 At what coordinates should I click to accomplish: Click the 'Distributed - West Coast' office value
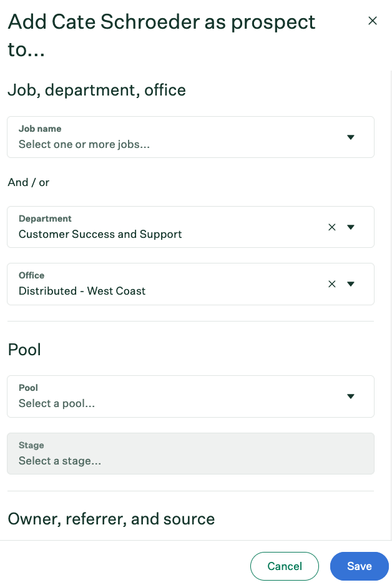pyautogui.click(x=82, y=291)
